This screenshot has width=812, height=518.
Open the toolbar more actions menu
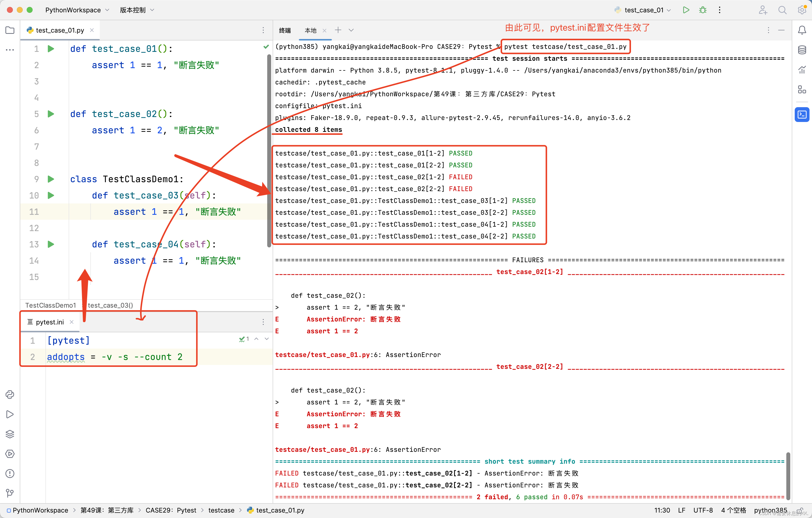(720, 10)
